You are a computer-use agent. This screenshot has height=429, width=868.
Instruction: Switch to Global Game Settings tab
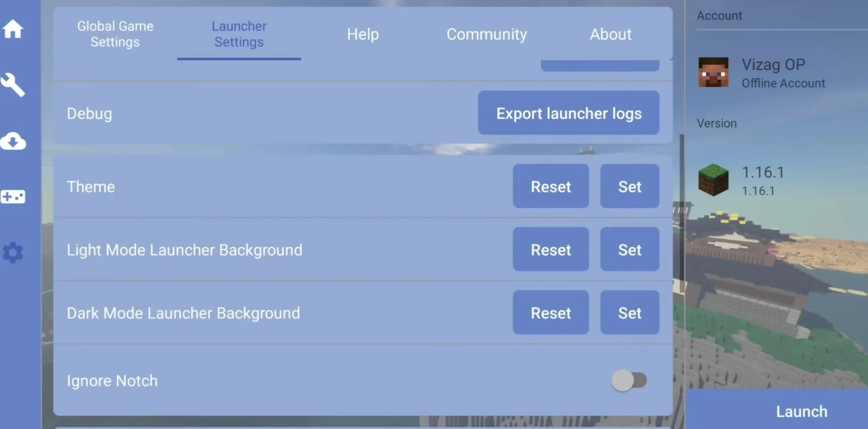(115, 34)
